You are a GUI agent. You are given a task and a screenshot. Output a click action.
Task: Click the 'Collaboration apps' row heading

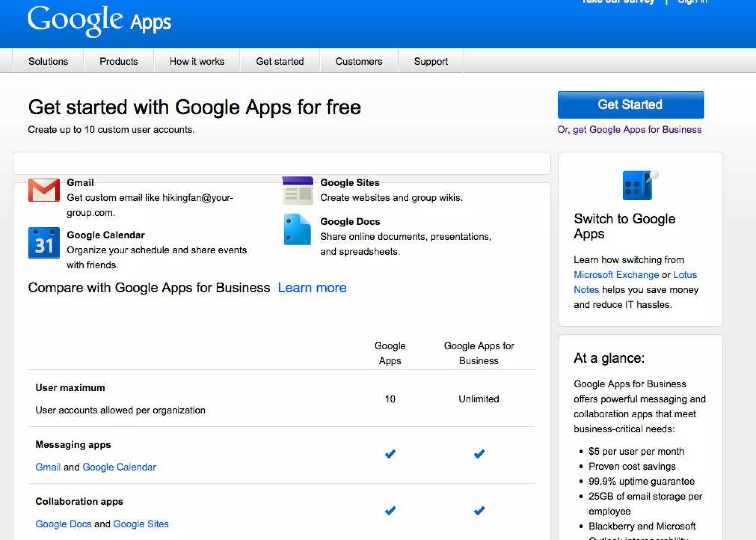(79, 502)
